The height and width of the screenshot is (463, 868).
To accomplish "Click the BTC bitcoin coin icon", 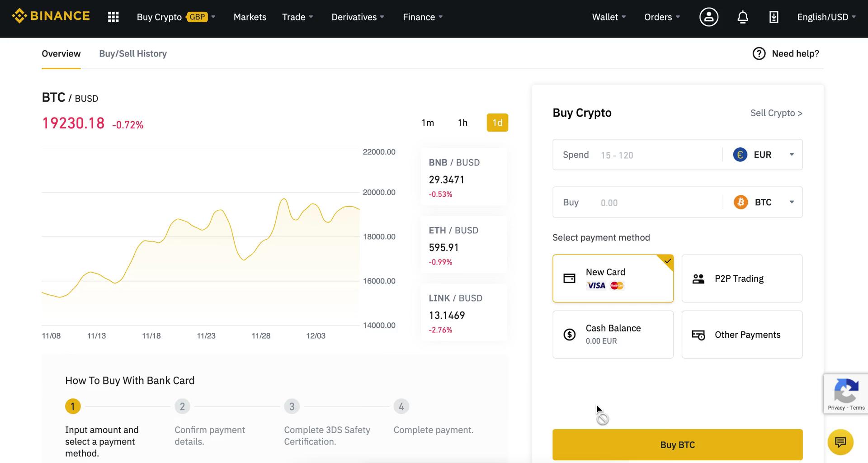I will click(741, 202).
